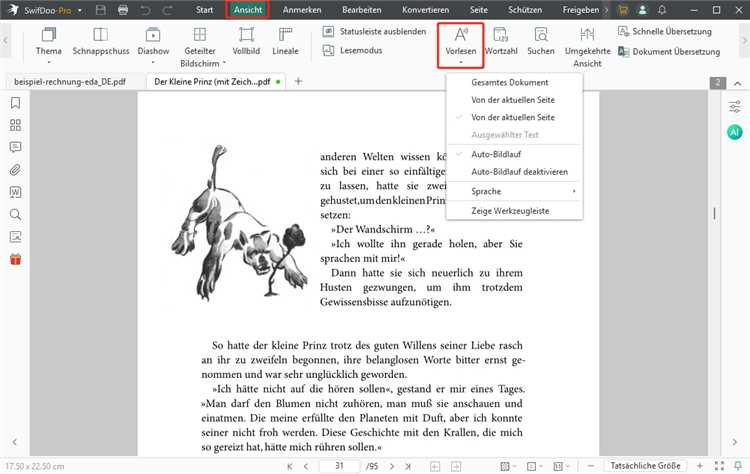Go to the first page
Viewport: 750px width, 474px height.
point(290,466)
